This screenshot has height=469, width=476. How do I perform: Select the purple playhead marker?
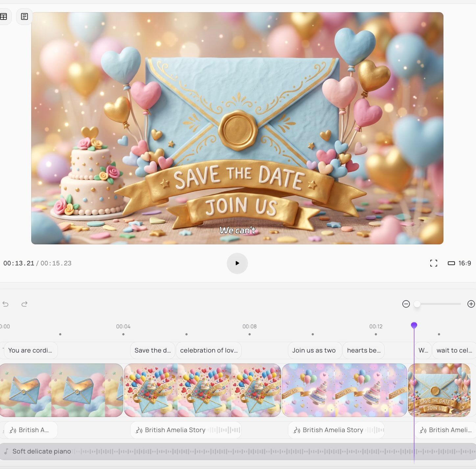414,325
